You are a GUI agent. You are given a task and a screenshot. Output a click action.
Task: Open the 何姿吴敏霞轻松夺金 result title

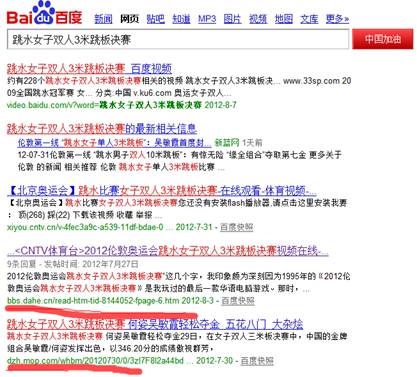click(x=155, y=324)
